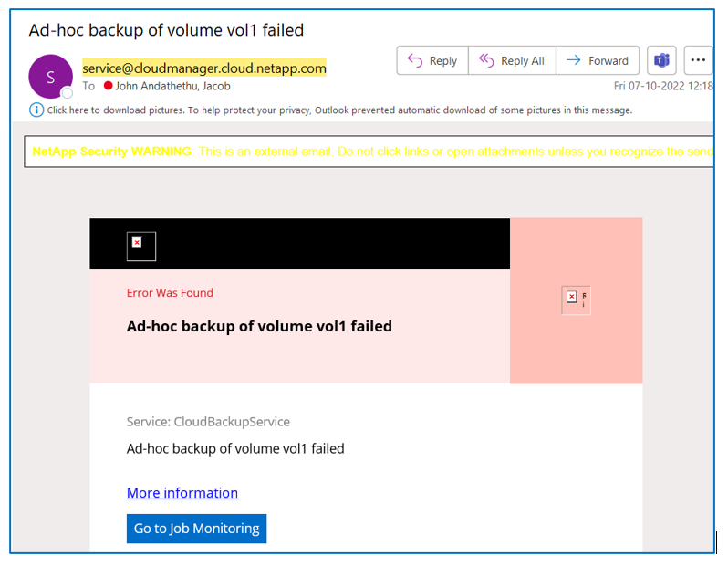Viewport: 728px width, 567px height.
Task: Open the More information link
Action: 182,493
